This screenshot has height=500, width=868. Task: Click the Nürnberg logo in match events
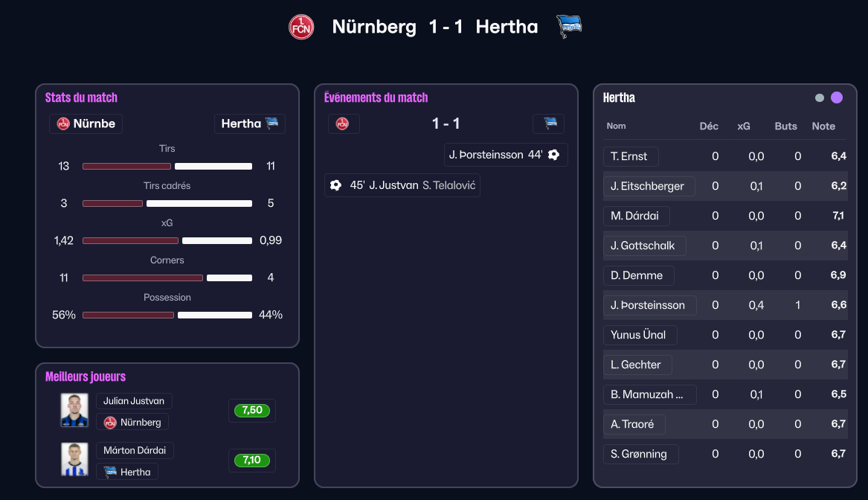(343, 124)
